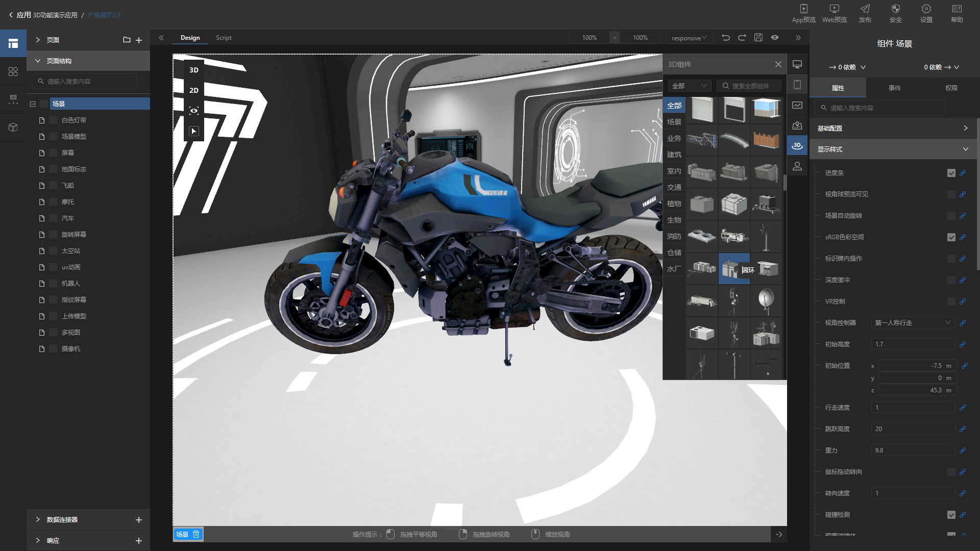Expand the 页面 section
The height and width of the screenshot is (551, 980).
pos(38,40)
